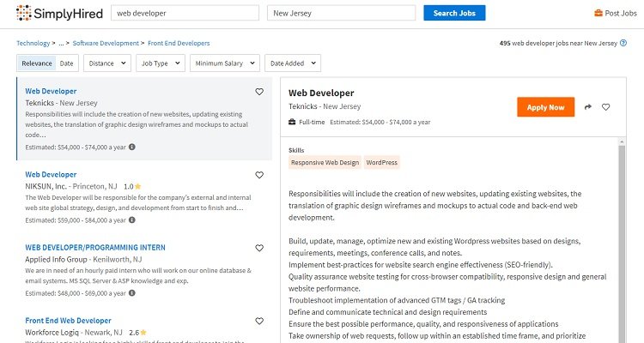Show salary info for Applied Info Group estimate
The image size is (644, 343).
pyautogui.click(x=132, y=293)
